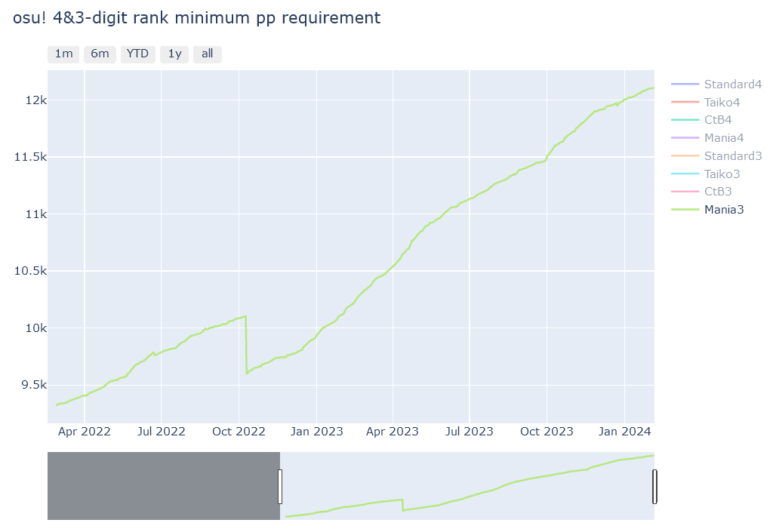Select the 6m range button
The width and height of the screenshot is (776, 532).
100,54
